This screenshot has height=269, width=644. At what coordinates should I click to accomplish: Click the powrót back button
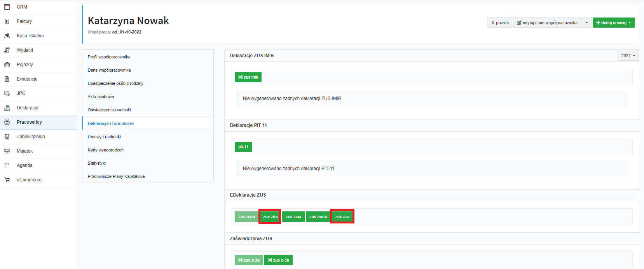(499, 23)
